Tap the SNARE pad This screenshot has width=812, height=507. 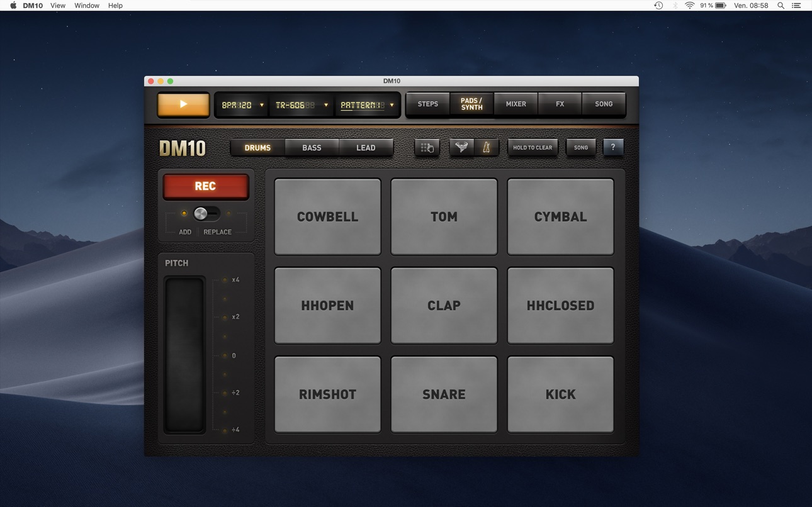point(444,394)
